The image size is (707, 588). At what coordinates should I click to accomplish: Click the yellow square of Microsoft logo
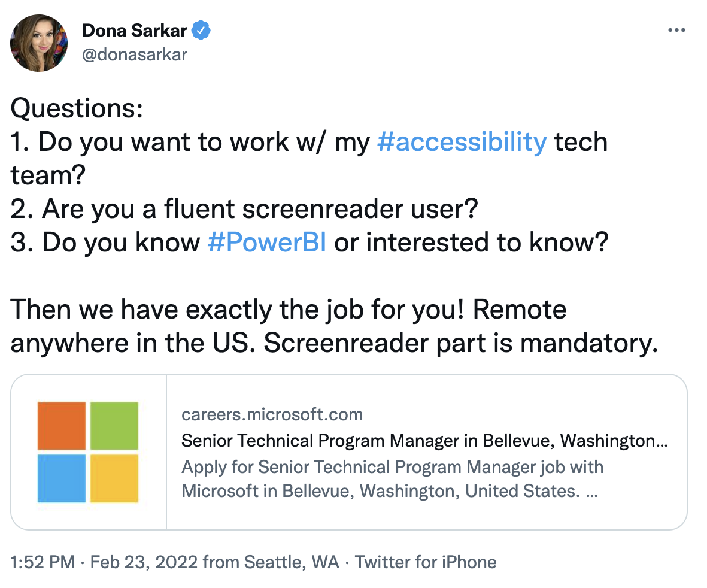point(114,478)
